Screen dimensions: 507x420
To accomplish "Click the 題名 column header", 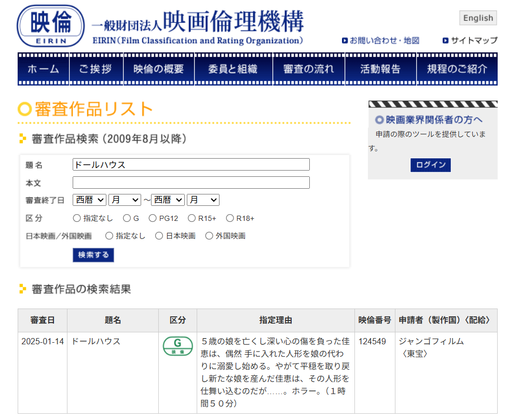I will tap(113, 320).
